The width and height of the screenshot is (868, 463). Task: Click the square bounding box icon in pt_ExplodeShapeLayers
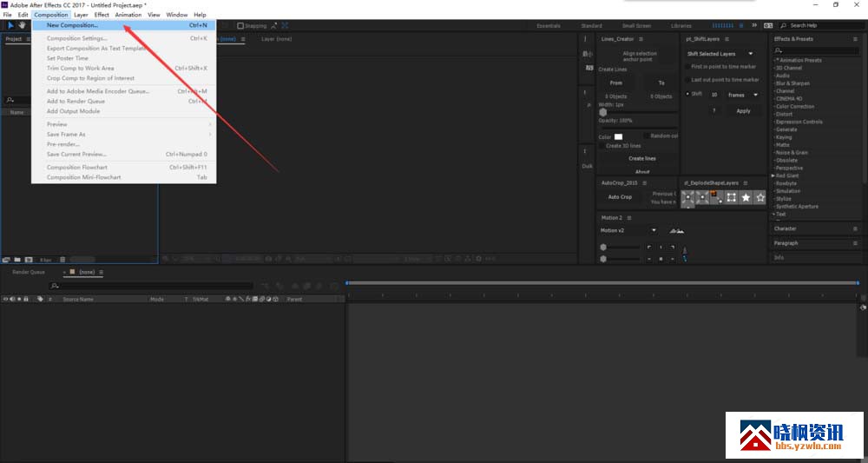pyautogui.click(x=731, y=198)
